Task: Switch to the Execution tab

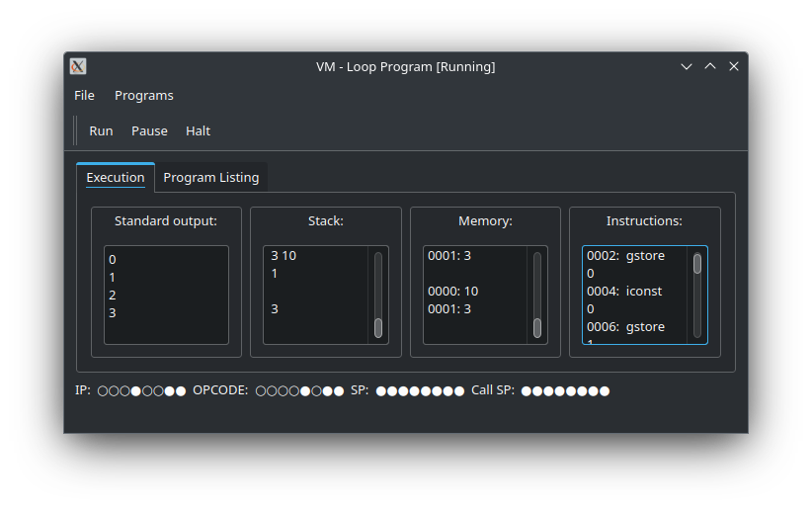Action: (116, 177)
